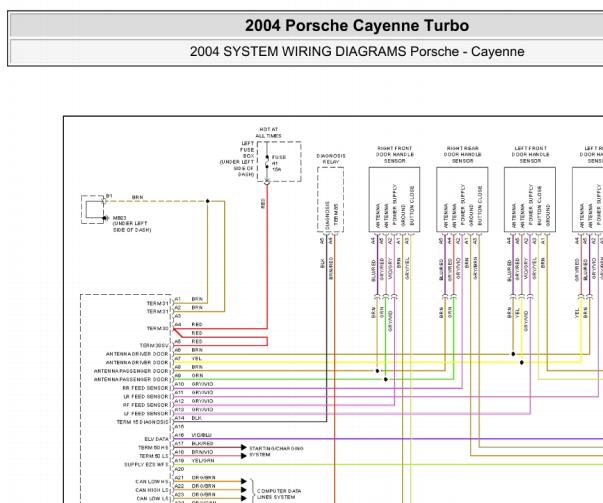Click the "BRN/VIO" wire color at pin A18

point(202,452)
